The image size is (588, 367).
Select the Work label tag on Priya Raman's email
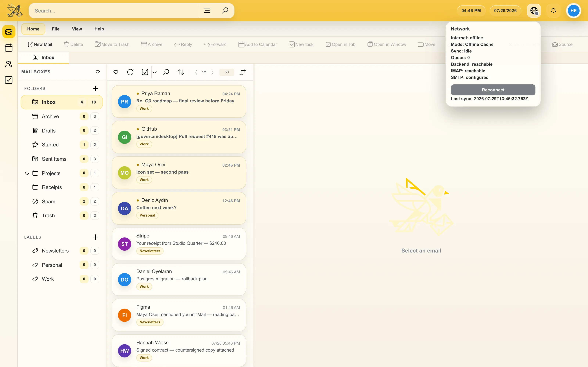tap(144, 108)
